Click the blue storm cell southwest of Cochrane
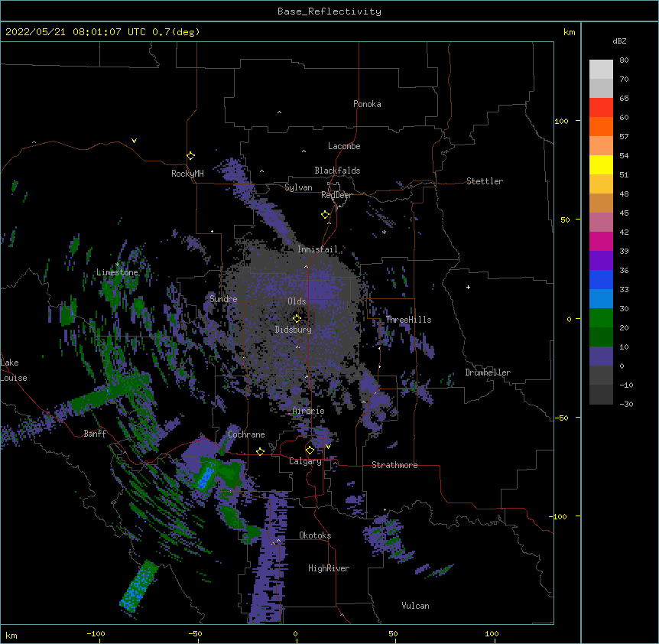 coord(206,477)
